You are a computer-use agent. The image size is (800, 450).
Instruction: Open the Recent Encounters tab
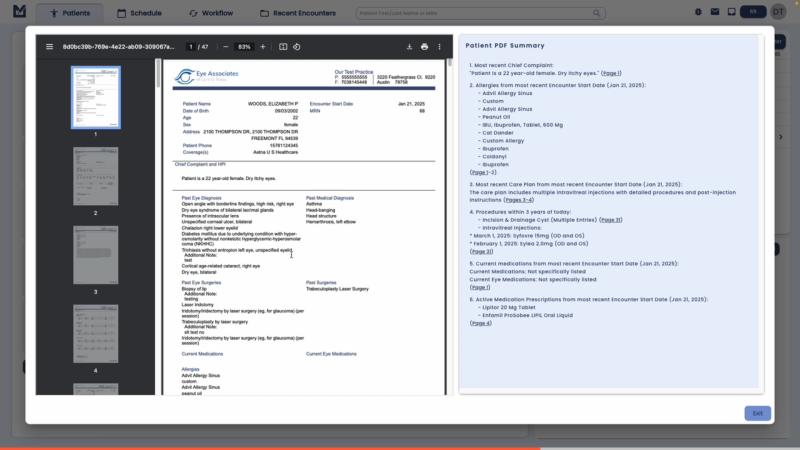pos(298,13)
